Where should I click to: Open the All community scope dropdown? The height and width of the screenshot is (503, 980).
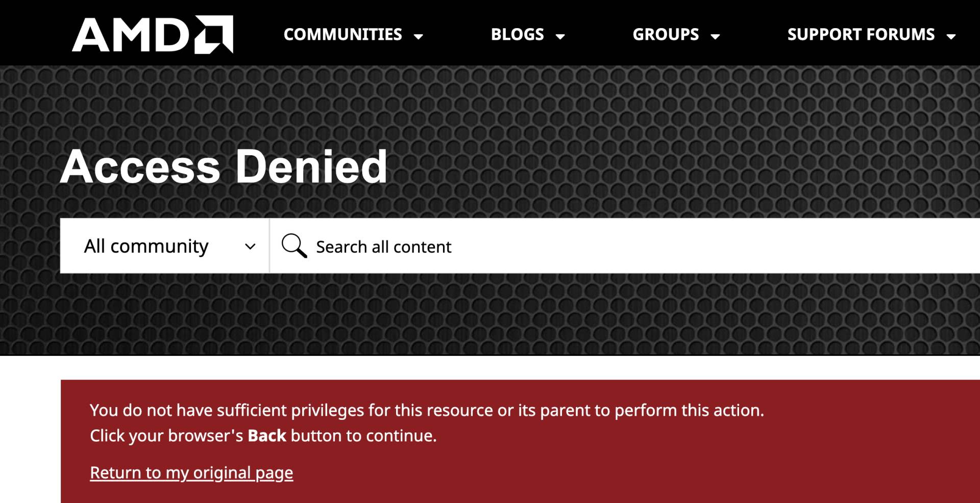click(x=146, y=246)
